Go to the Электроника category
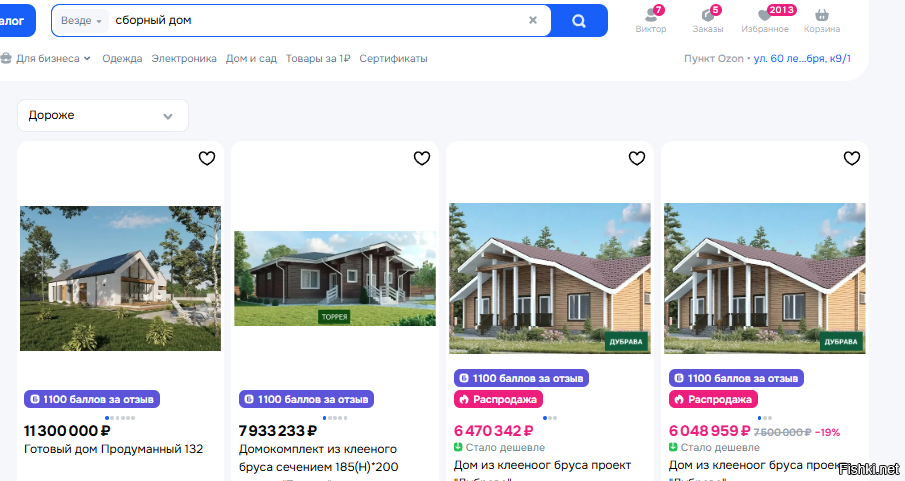Screen dimensions: 905x481 [x=184, y=58]
